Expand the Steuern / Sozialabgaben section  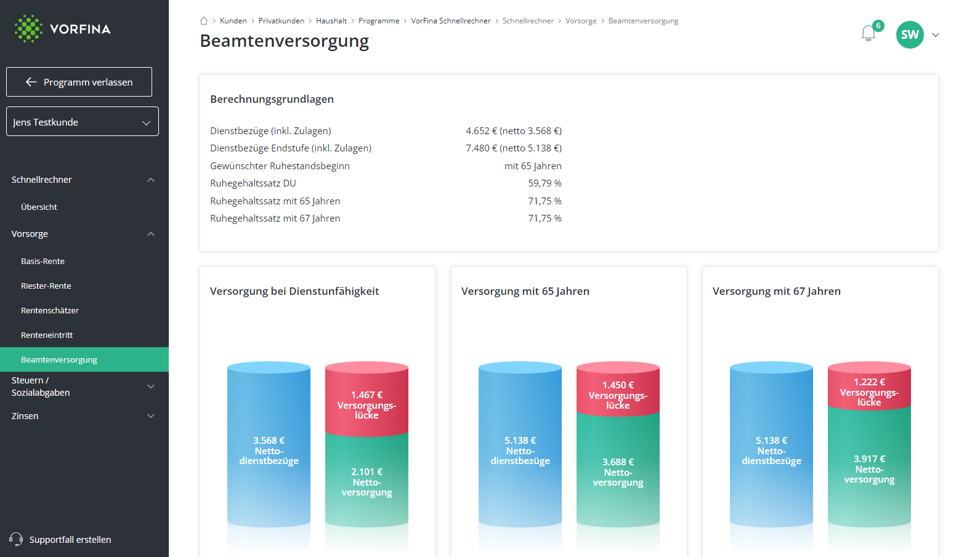(x=151, y=387)
